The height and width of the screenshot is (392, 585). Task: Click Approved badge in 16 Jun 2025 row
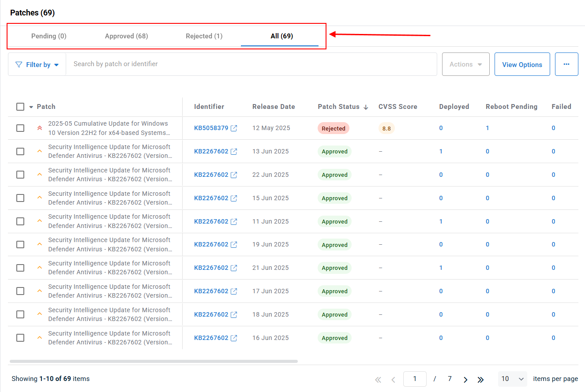pyautogui.click(x=334, y=338)
